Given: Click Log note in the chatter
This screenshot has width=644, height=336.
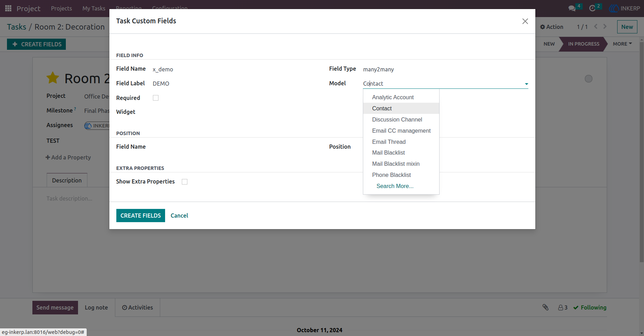Looking at the screenshot, I should pos(96,307).
